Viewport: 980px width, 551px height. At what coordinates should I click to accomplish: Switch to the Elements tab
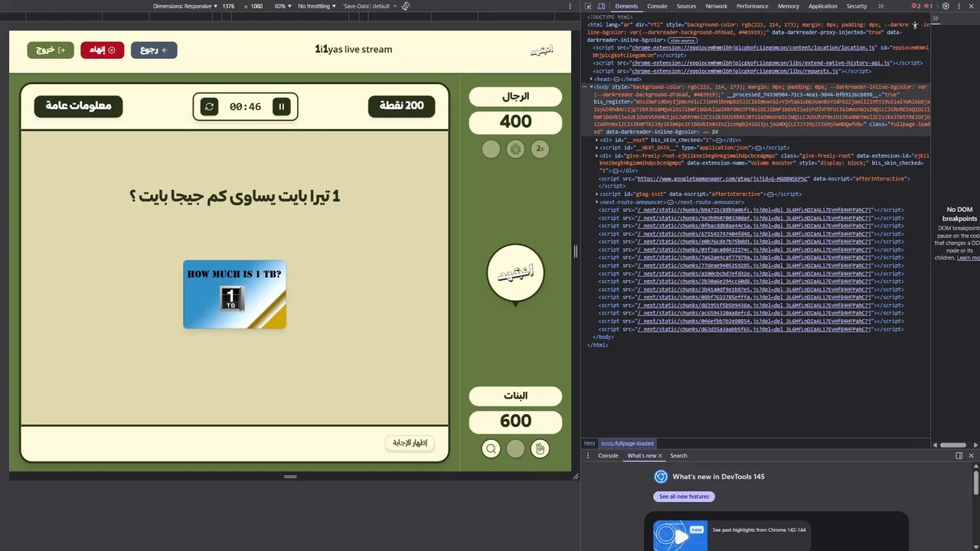626,6
